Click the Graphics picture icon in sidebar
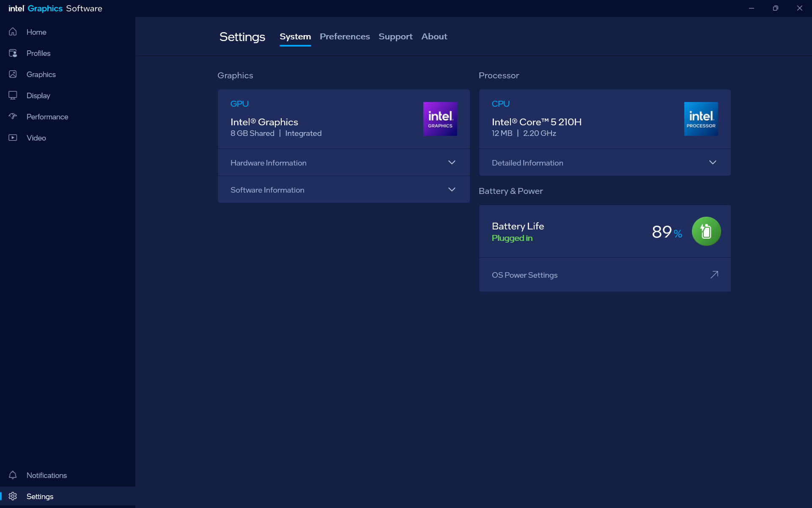The width and height of the screenshot is (812, 508). click(13, 74)
